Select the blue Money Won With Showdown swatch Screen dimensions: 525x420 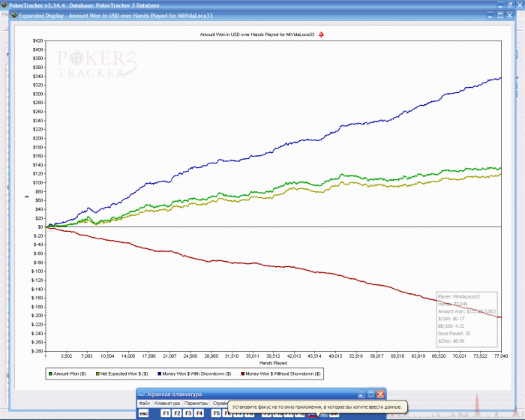click(x=159, y=373)
